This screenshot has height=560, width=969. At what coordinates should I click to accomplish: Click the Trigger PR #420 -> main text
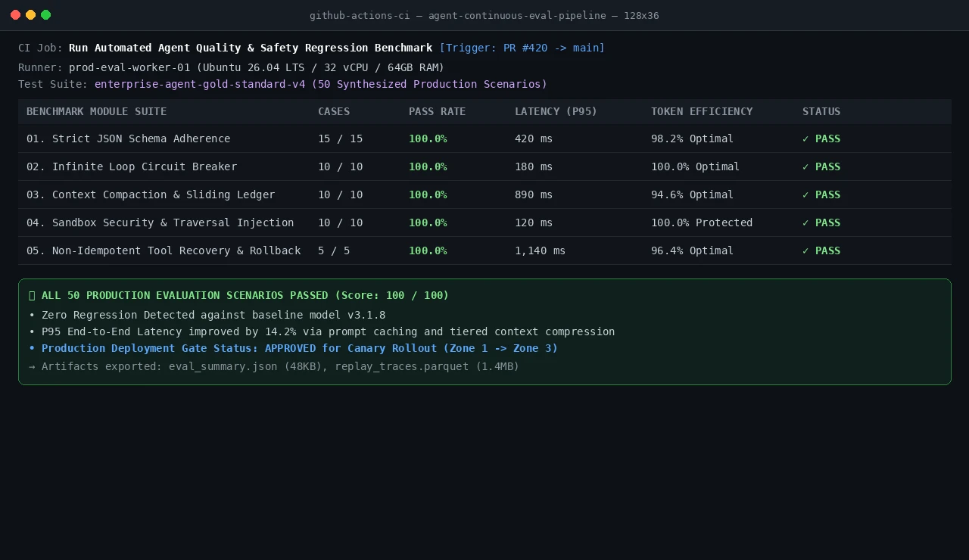click(x=522, y=48)
